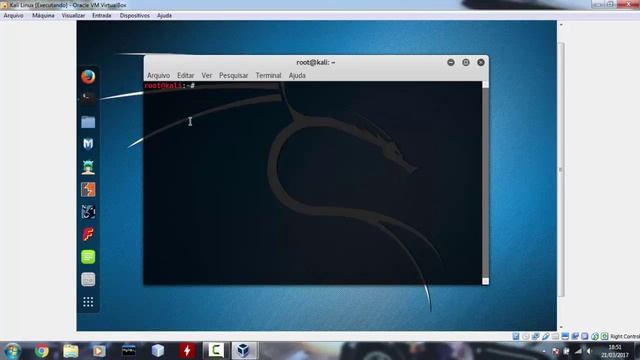Show all applications grid in the dock
Image resolution: width=640 pixels, height=360 pixels.
pyautogui.click(x=88, y=302)
